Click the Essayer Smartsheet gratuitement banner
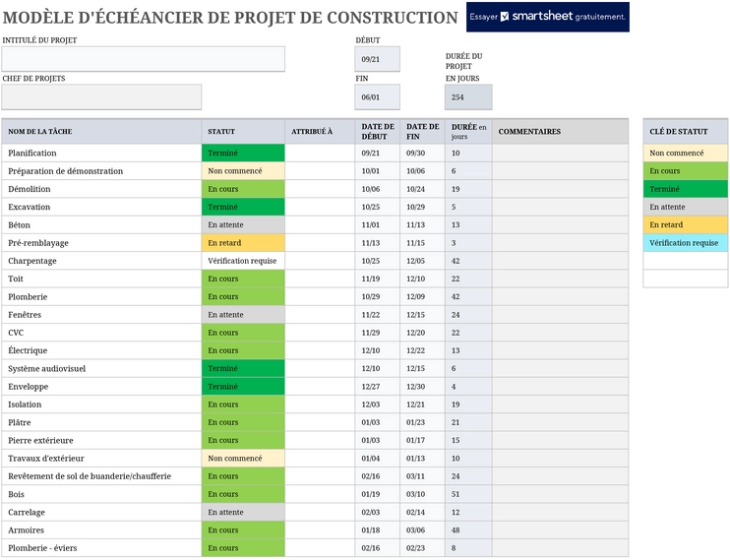The height and width of the screenshot is (560, 730). coord(547,17)
